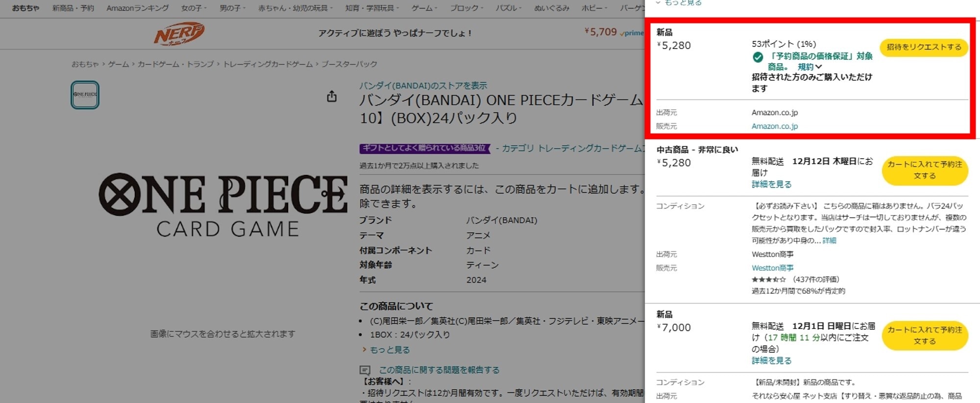Click the green price guarantee checkmark icon
Screen dimensions: 980x403
click(758, 57)
